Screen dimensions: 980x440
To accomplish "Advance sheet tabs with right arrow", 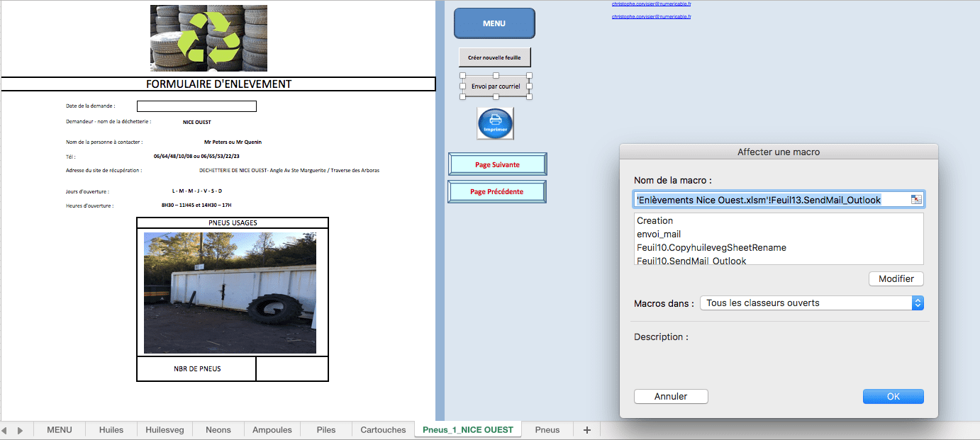I will pos(20,430).
